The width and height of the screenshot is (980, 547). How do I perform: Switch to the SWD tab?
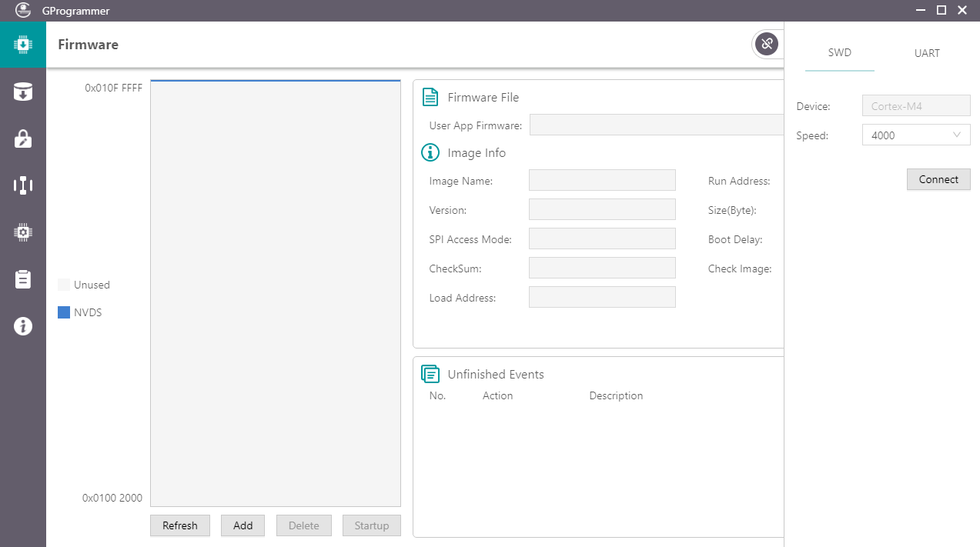click(839, 54)
